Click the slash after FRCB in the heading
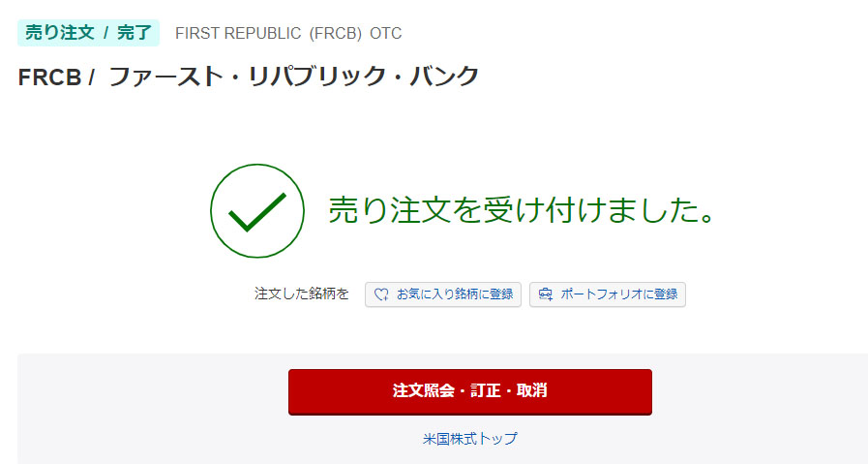The width and height of the screenshot is (868, 464). click(x=91, y=77)
